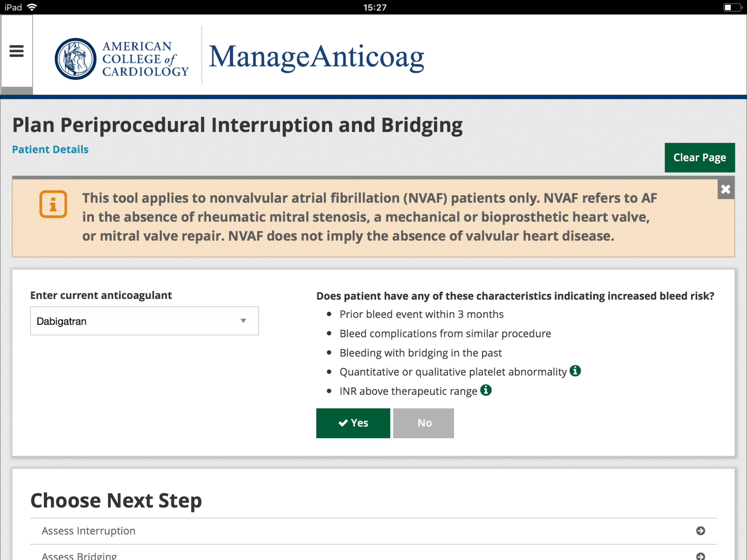747x560 pixels.
Task: Click the arrow icon beside Assess Interruption
Action: 701,531
